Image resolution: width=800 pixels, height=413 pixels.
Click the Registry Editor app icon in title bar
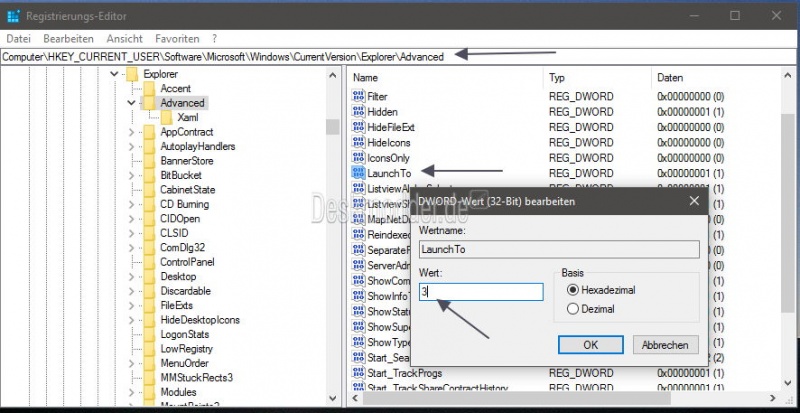click(12, 16)
